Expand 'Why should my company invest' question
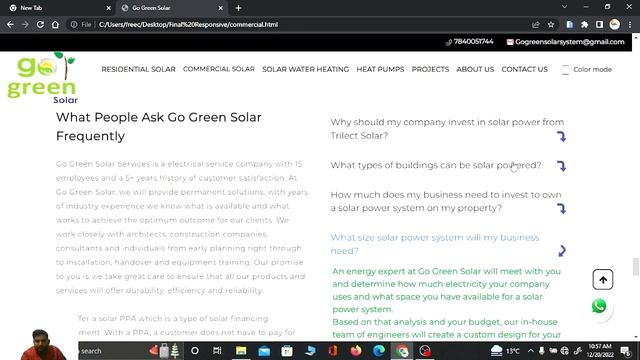The height and width of the screenshot is (360, 640). [447, 129]
